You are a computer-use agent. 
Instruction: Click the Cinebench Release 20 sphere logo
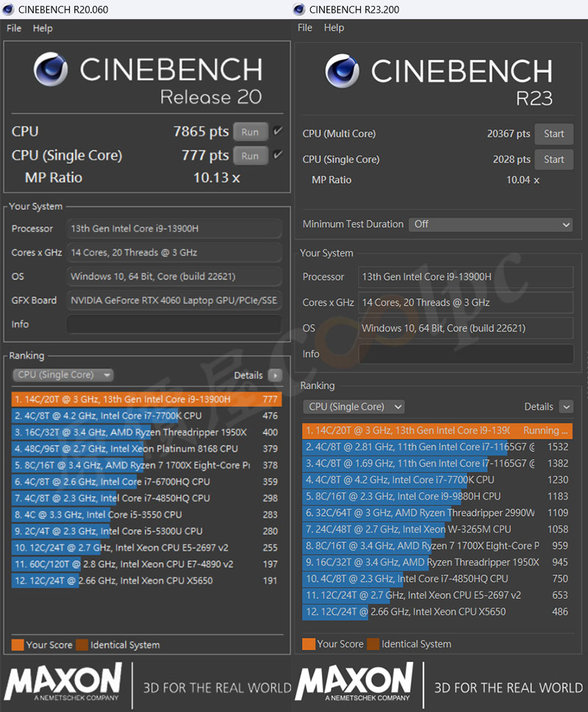(x=51, y=71)
